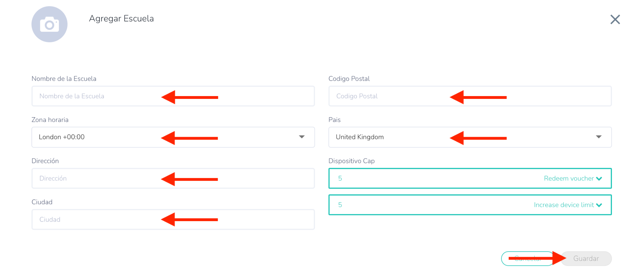This screenshot has height=275, width=644.
Task: Close the Agregar Escuela dialog with X
Action: pos(615,20)
